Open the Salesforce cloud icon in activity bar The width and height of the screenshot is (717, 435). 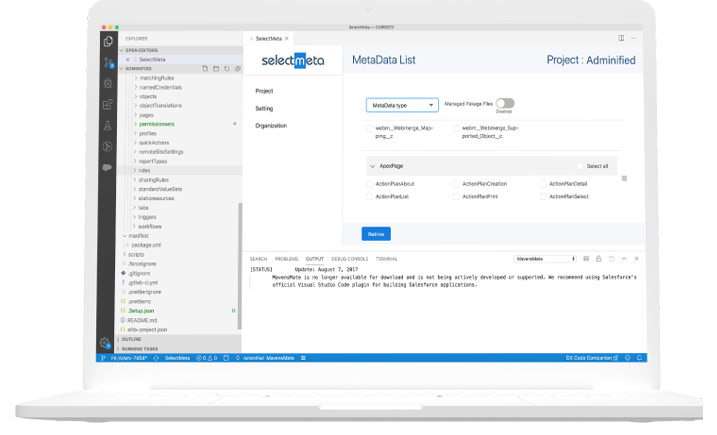(x=108, y=167)
